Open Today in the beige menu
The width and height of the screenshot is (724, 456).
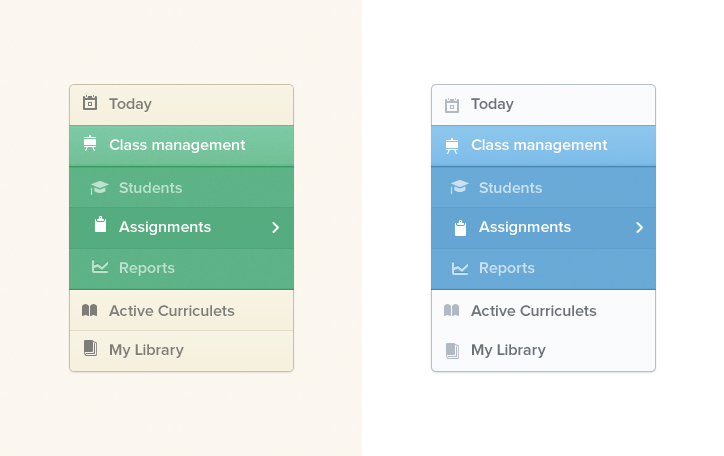point(181,105)
